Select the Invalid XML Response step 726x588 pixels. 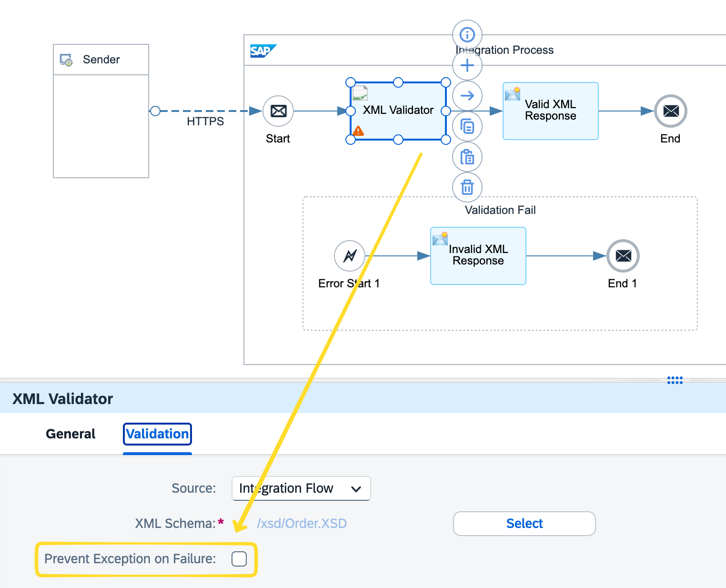click(x=478, y=256)
